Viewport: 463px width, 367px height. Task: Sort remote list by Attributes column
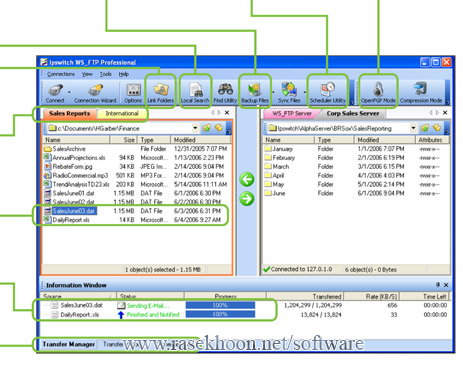coord(432,140)
